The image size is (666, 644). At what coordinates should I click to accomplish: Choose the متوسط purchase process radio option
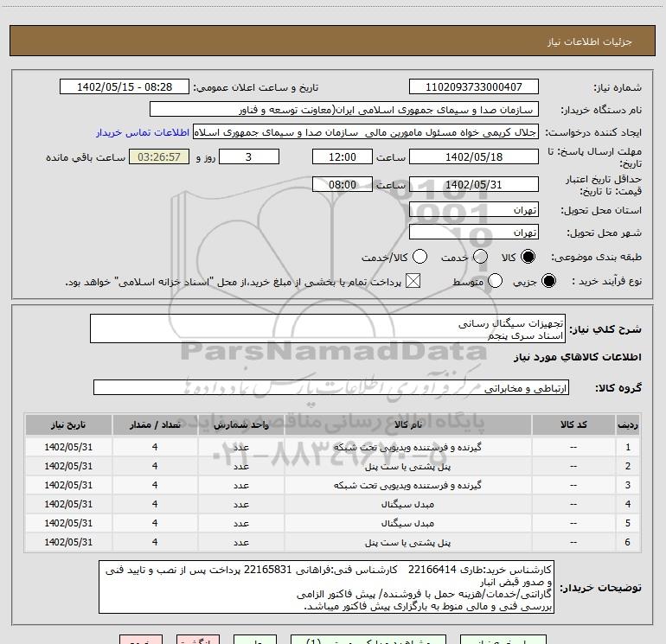pyautogui.click(x=496, y=281)
